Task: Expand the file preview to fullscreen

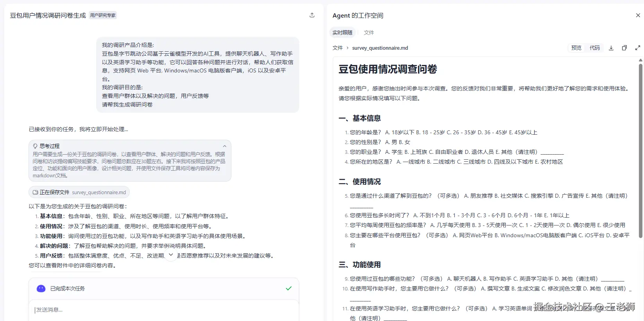Action: (x=638, y=48)
